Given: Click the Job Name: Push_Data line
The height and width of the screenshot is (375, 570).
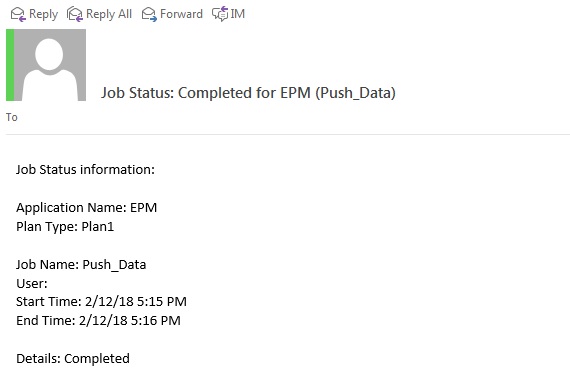Looking at the screenshot, I should (81, 265).
